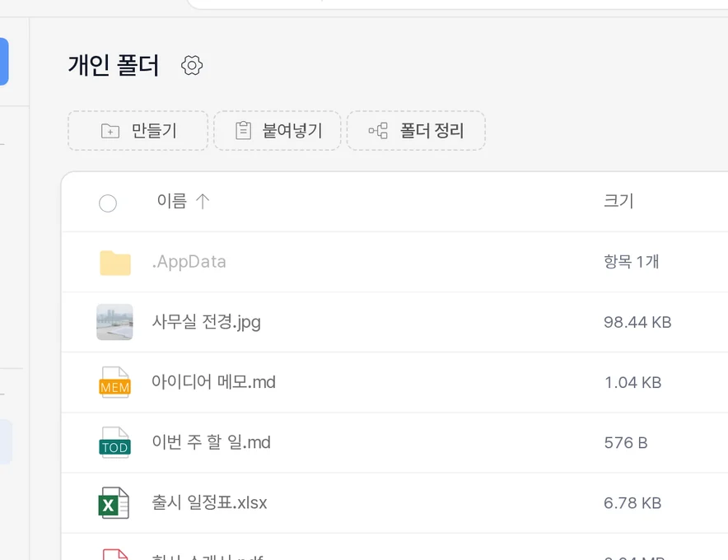Click the 개인 폴더 page title
The image size is (728, 560).
114,66
